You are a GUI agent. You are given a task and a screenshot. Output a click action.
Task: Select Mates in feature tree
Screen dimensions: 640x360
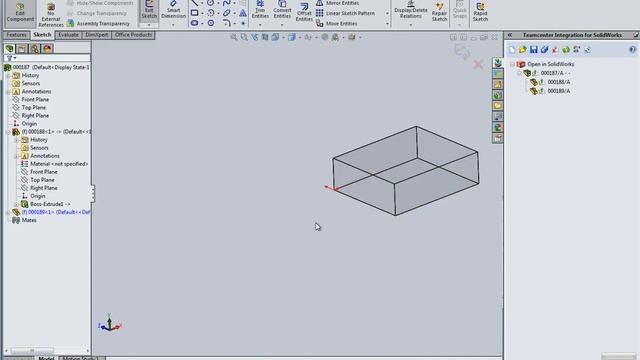coord(29,220)
